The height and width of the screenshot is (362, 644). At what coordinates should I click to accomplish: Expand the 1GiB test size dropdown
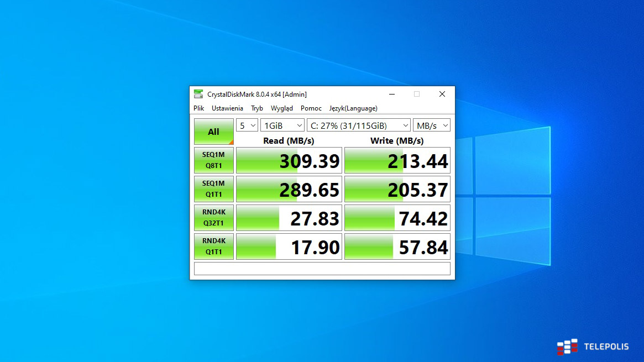[x=282, y=125]
